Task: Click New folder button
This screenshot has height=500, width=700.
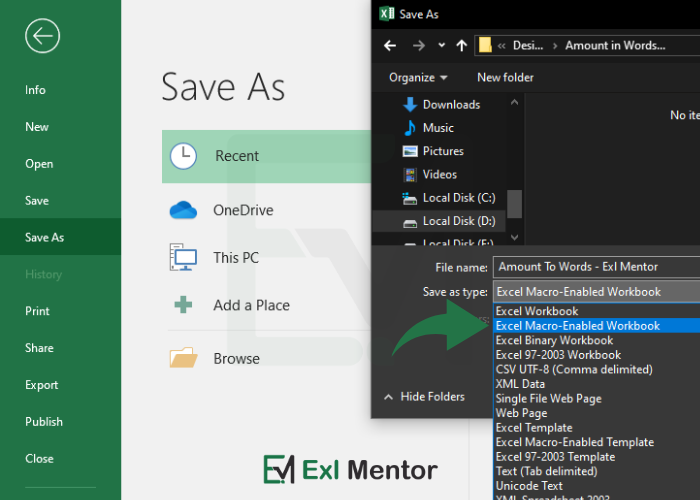Action: coord(505,78)
